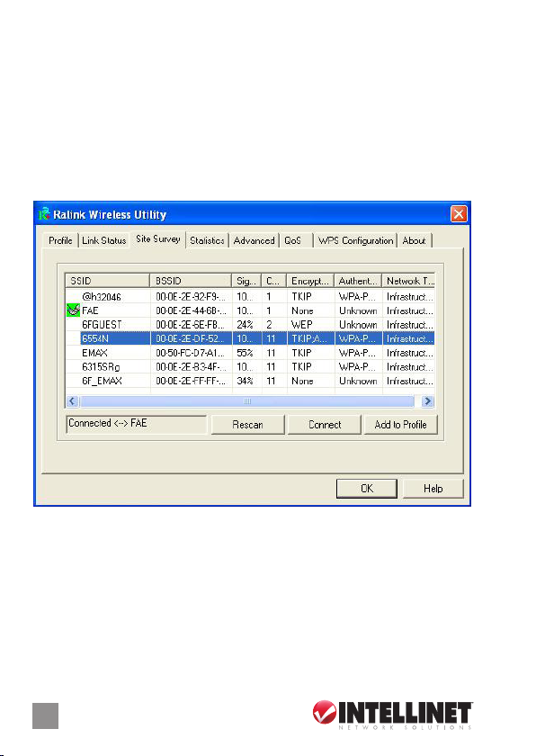This screenshot has height=756, width=536.
Task: Open the WPS Configuration tab
Action: (x=355, y=240)
